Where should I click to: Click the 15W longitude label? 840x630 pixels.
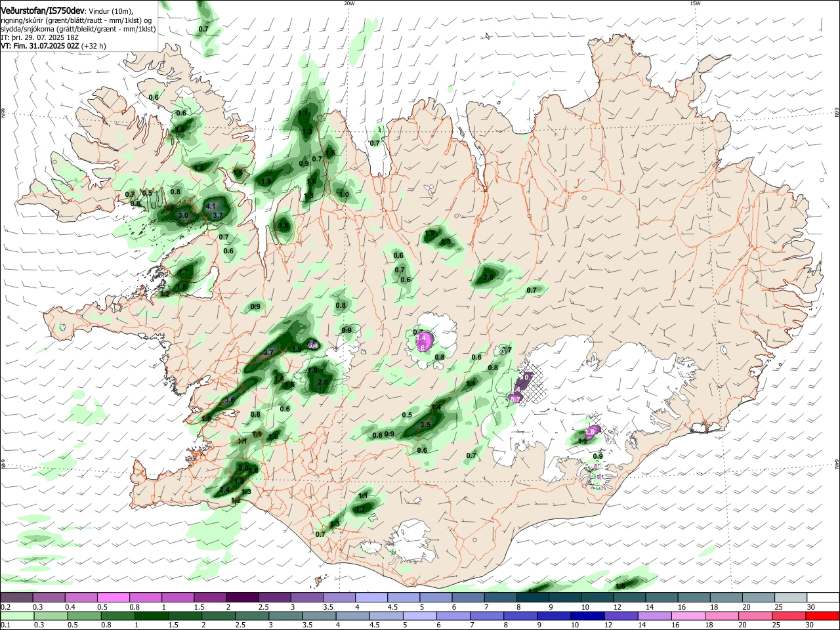(695, 3)
